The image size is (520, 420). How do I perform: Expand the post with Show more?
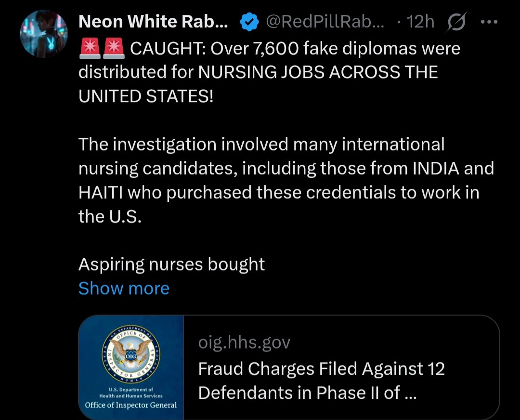tap(124, 288)
